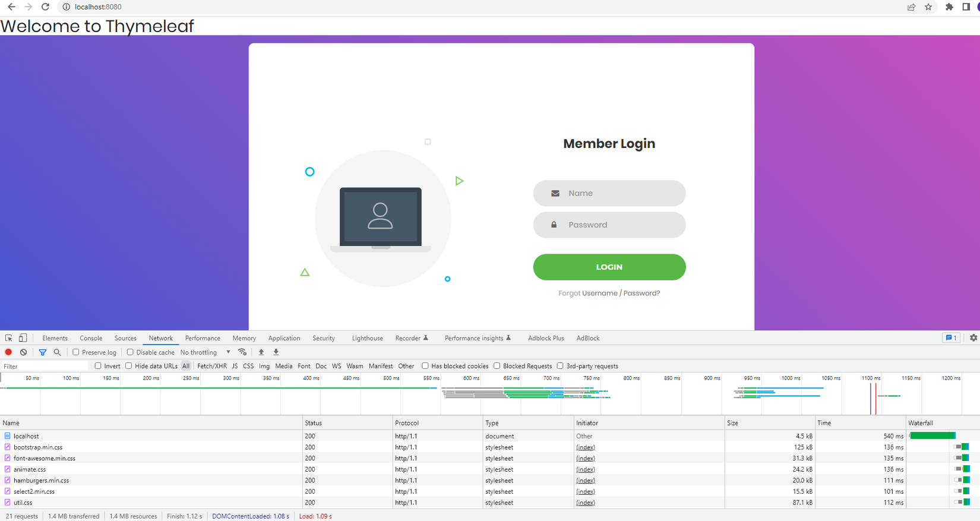Click the network Filter text box

(45, 366)
